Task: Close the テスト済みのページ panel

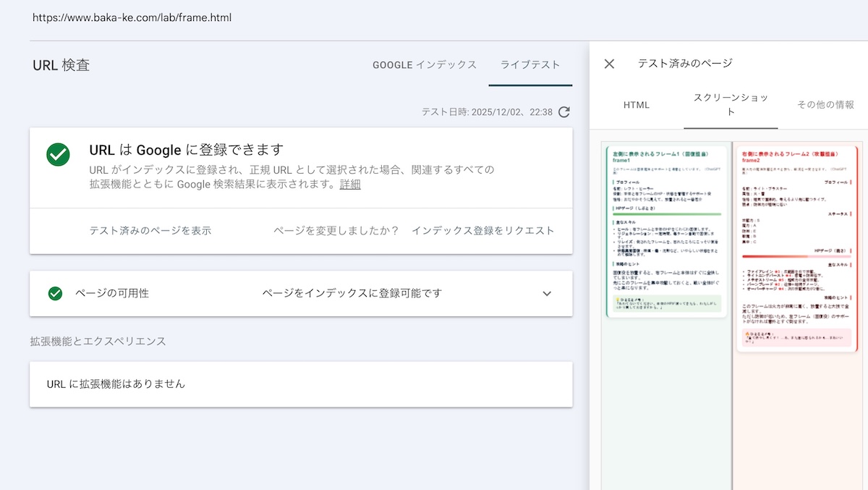Action: coord(609,64)
